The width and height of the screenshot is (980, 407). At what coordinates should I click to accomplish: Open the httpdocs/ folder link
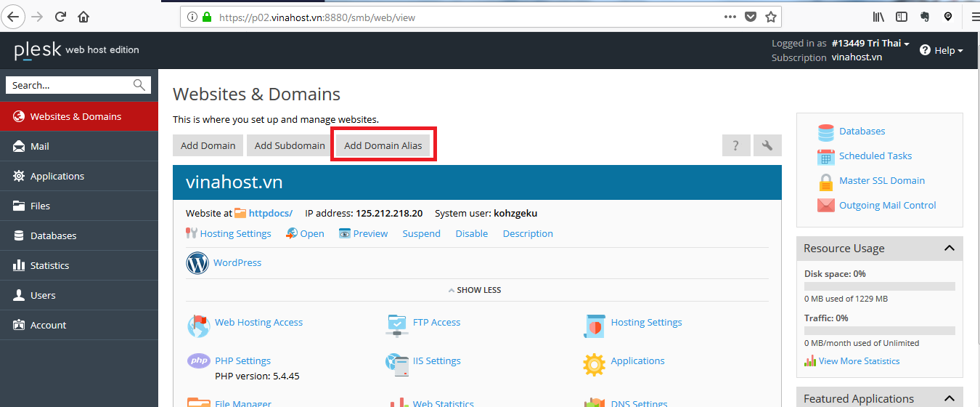[270, 214]
